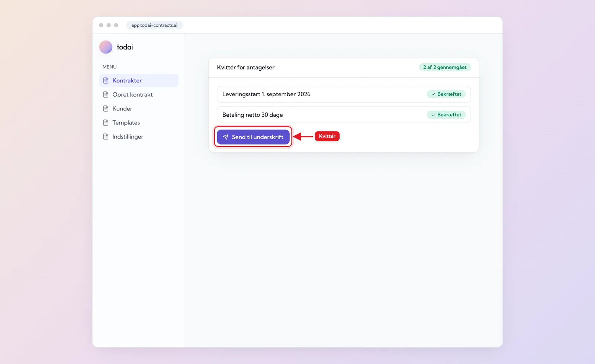Open Kontrakter in the menu
The image size is (595, 364).
(x=139, y=81)
